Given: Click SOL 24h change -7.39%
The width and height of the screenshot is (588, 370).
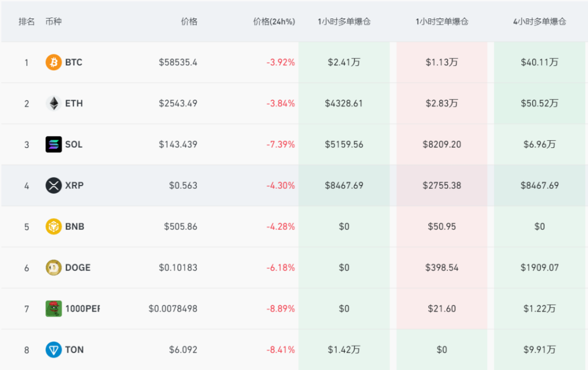Looking at the screenshot, I should click(x=280, y=144).
